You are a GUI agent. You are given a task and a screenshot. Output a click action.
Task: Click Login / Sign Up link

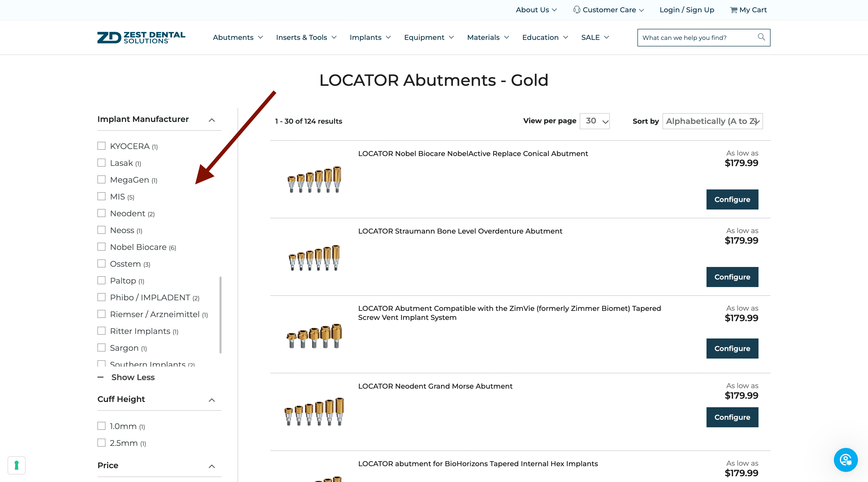(x=687, y=10)
